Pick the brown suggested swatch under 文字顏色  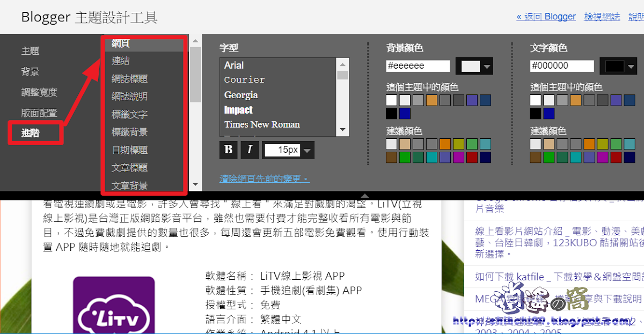(535, 157)
